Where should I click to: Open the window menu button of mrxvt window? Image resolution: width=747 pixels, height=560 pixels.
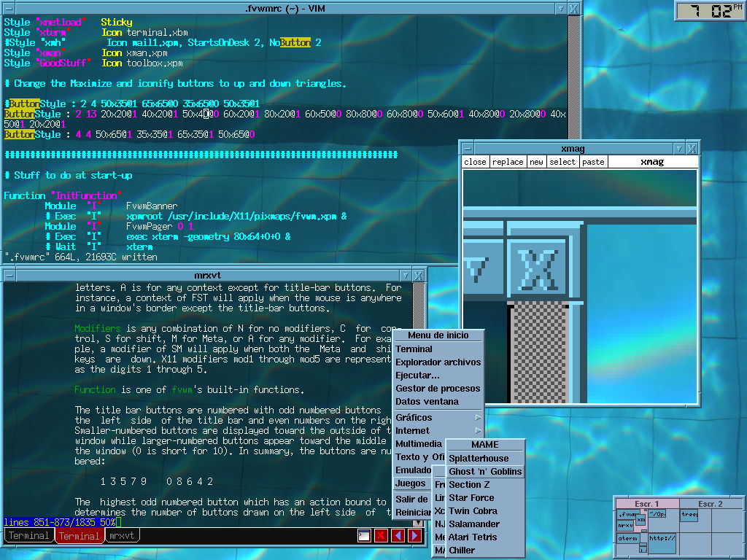coord(9,275)
